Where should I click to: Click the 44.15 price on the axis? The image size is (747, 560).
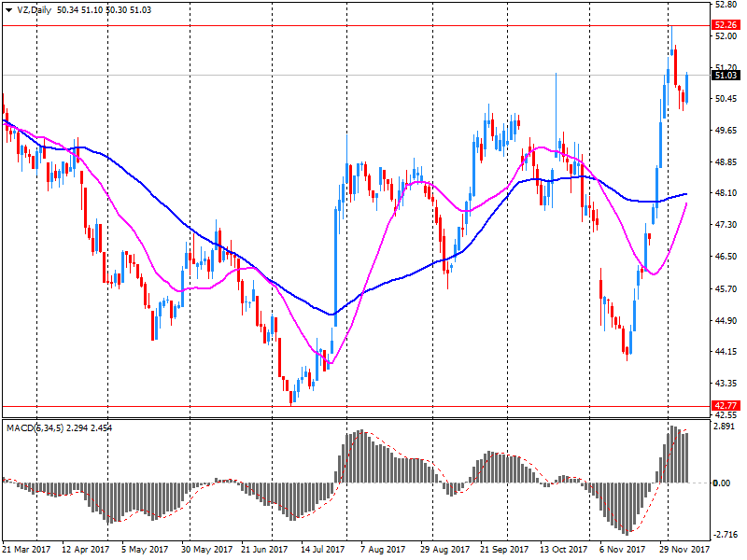723,352
